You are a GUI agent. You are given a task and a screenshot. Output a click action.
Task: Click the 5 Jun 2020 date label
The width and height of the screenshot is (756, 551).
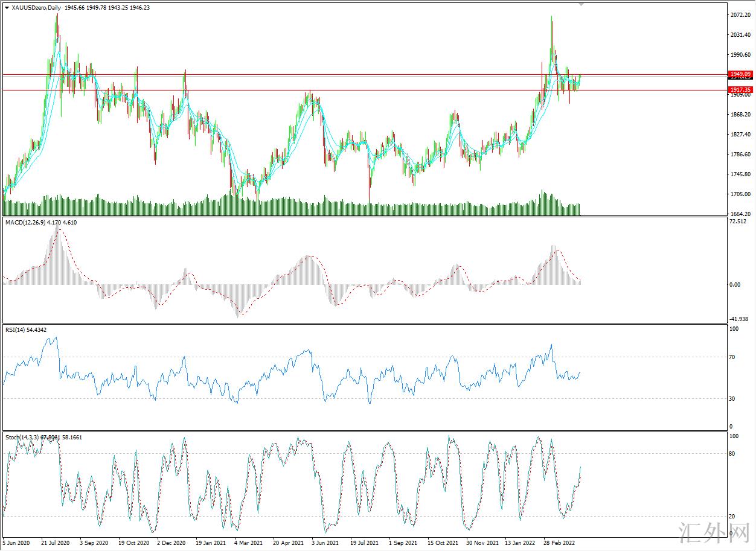(16, 543)
